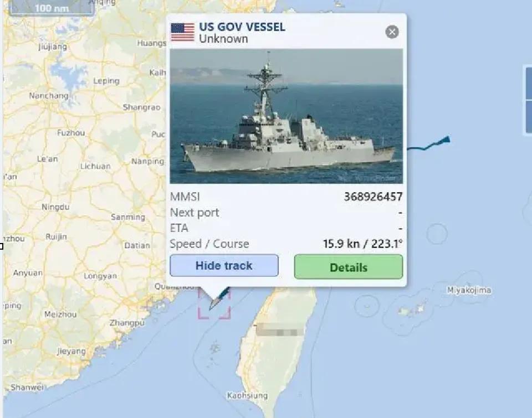The height and width of the screenshot is (418, 532).
Task: Click the blurred label on Taiwan
Action: pos(279,330)
